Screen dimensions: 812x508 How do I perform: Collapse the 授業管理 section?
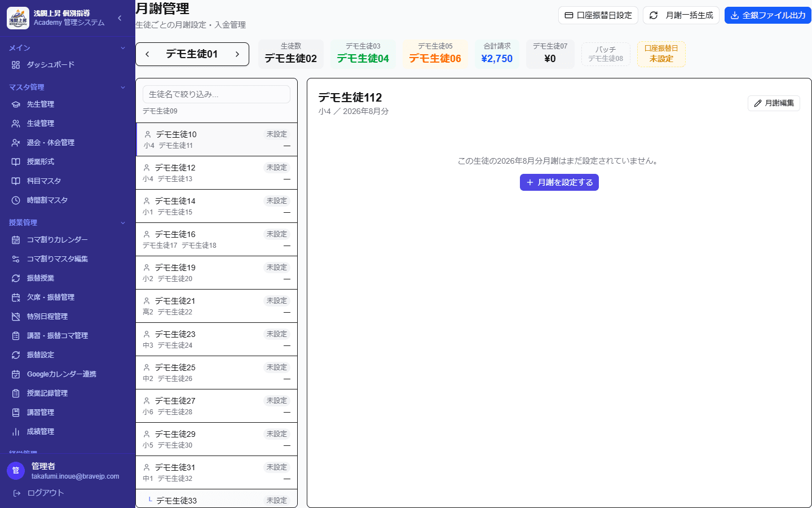click(x=123, y=223)
